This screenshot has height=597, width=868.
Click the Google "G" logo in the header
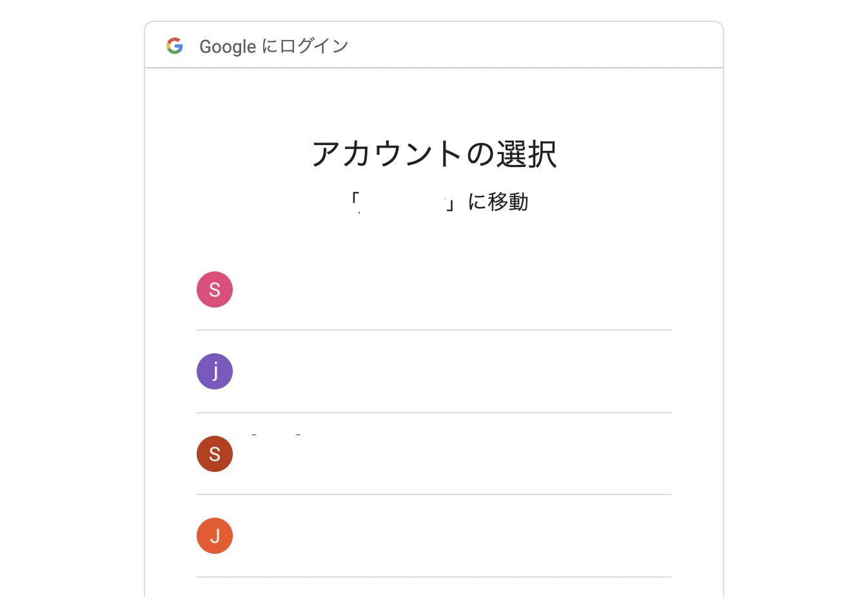[174, 46]
